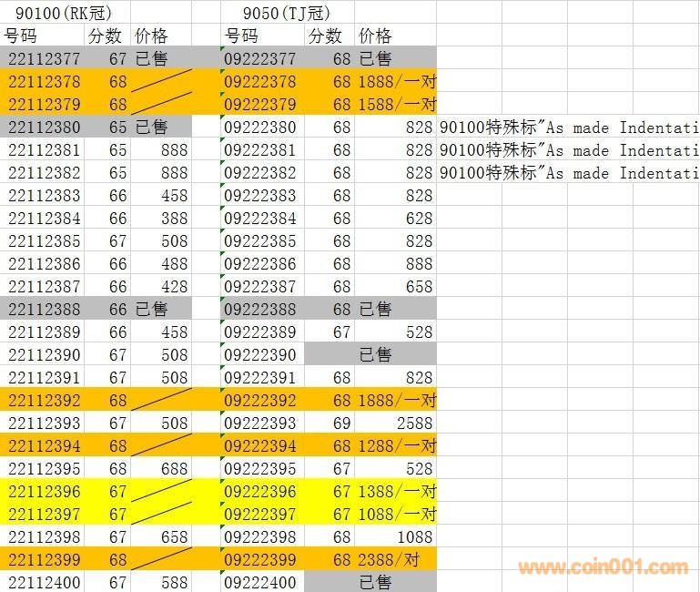Click the price cell showing 688
This screenshot has height=592, width=700.
[x=162, y=469]
